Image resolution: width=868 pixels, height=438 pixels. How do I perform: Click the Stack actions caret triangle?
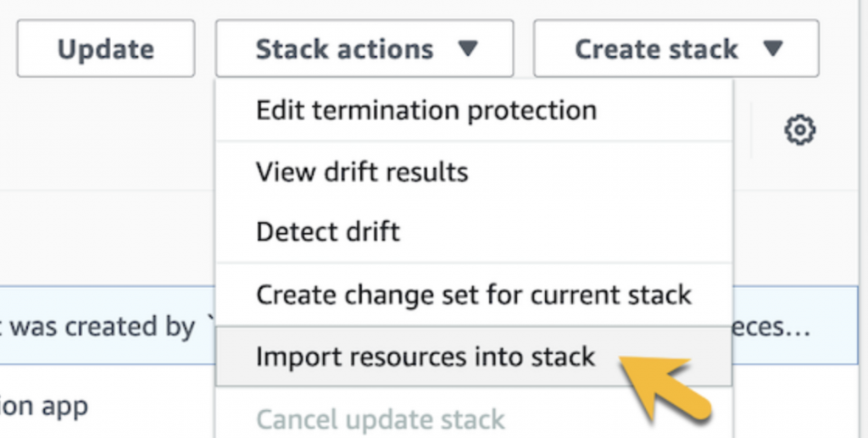point(468,49)
